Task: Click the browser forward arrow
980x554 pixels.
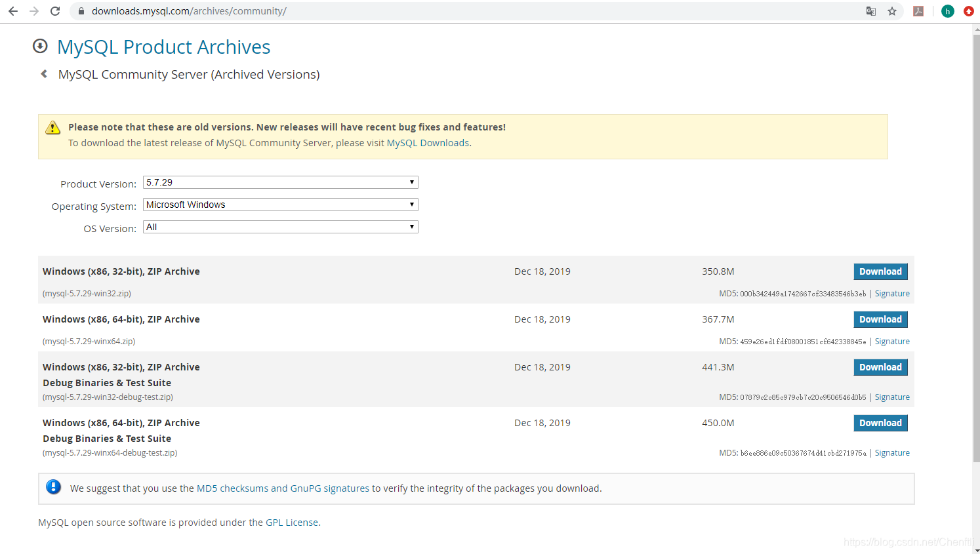Action: tap(34, 11)
